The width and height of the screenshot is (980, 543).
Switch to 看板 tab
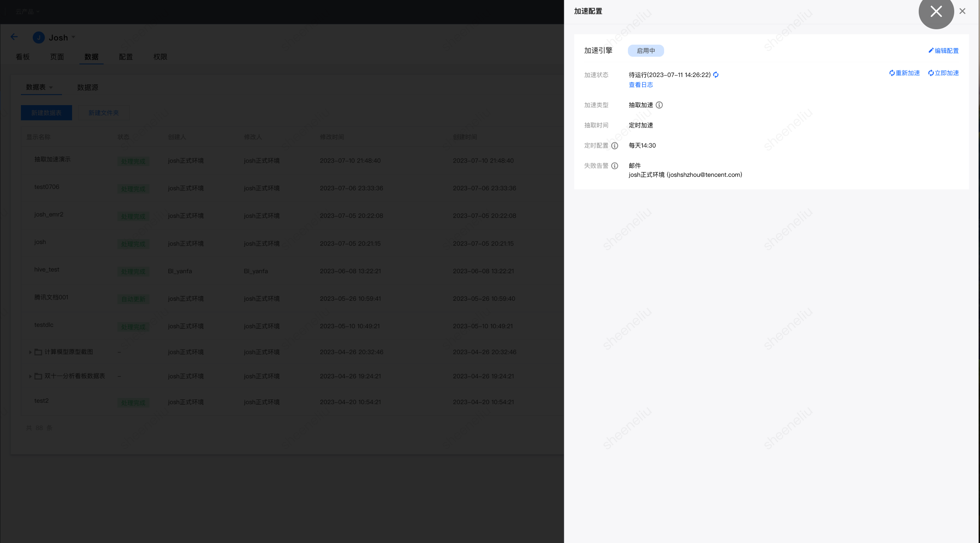tap(22, 57)
